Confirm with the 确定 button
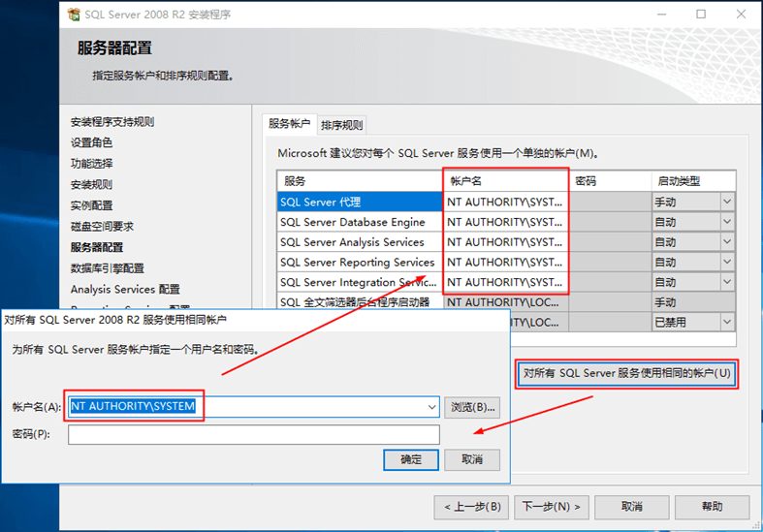 [x=411, y=459]
